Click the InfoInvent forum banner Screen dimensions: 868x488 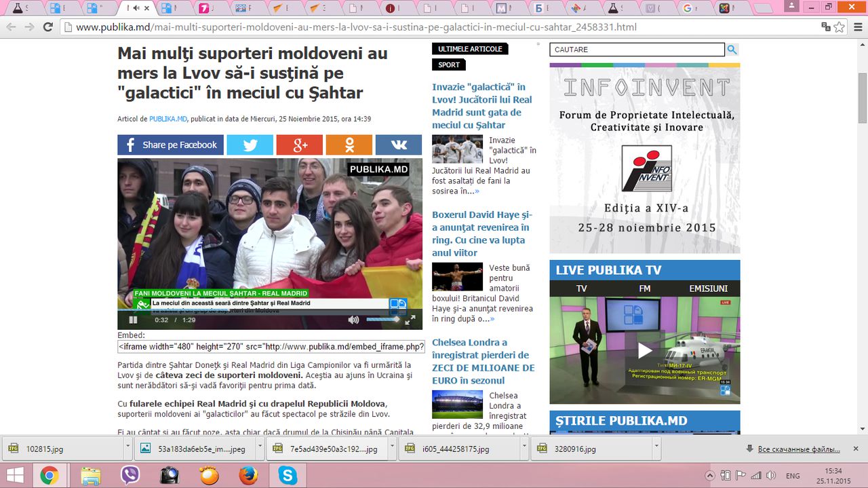645,158
